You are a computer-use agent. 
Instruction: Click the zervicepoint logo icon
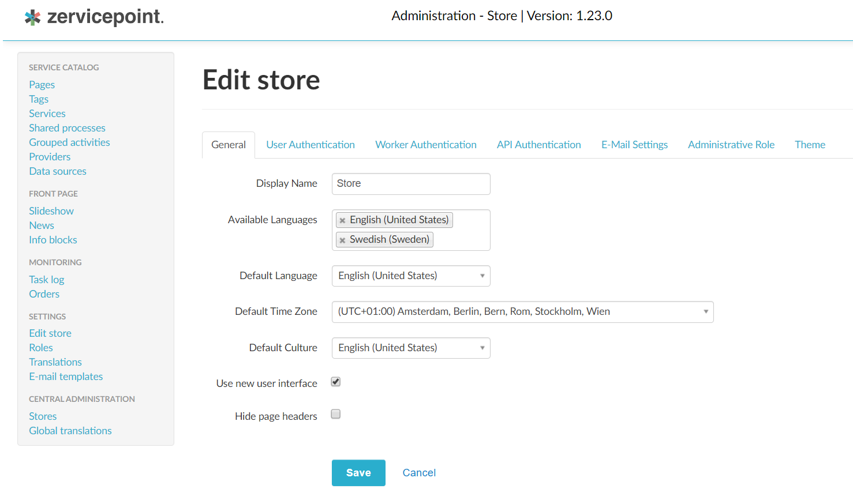point(33,17)
